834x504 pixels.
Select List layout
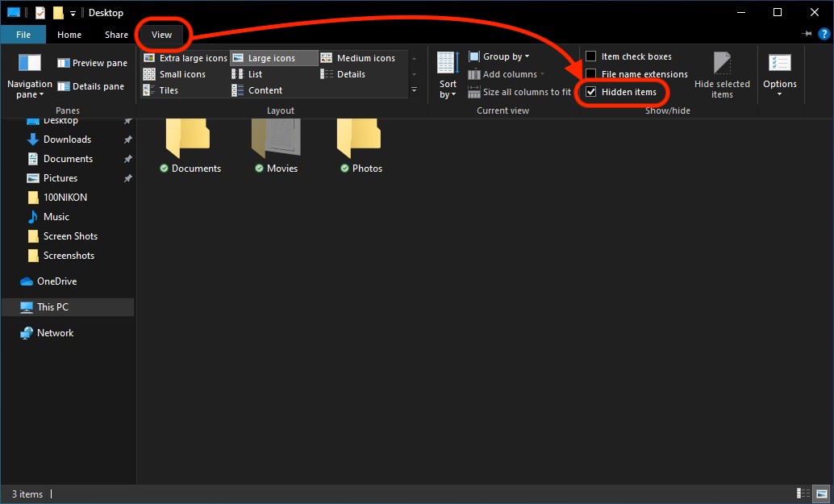click(x=247, y=74)
